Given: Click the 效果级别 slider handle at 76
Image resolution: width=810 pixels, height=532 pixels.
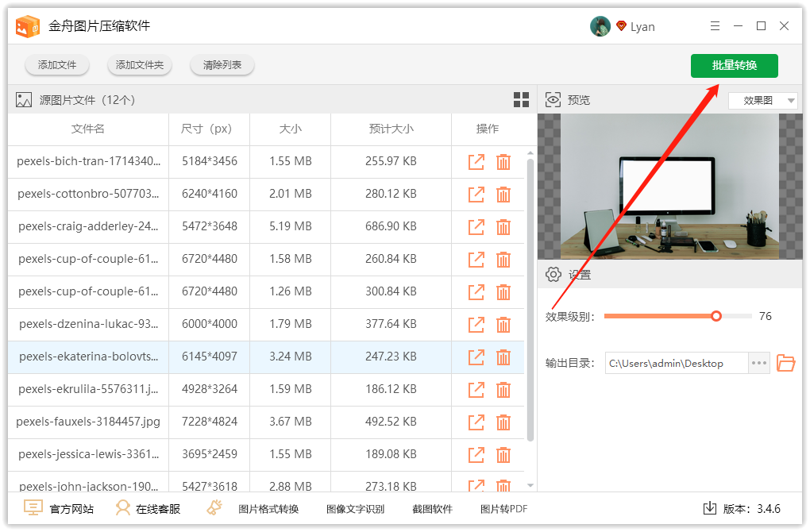Looking at the screenshot, I should 716,315.
